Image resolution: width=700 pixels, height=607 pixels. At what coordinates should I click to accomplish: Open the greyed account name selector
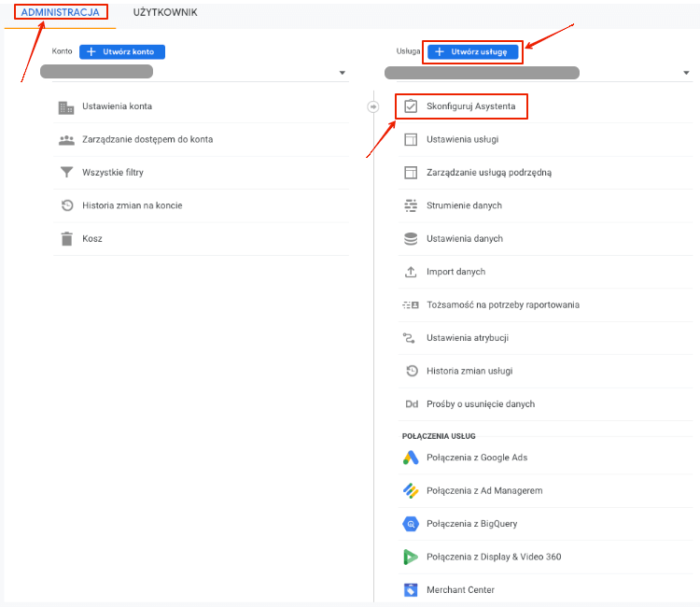click(96, 72)
